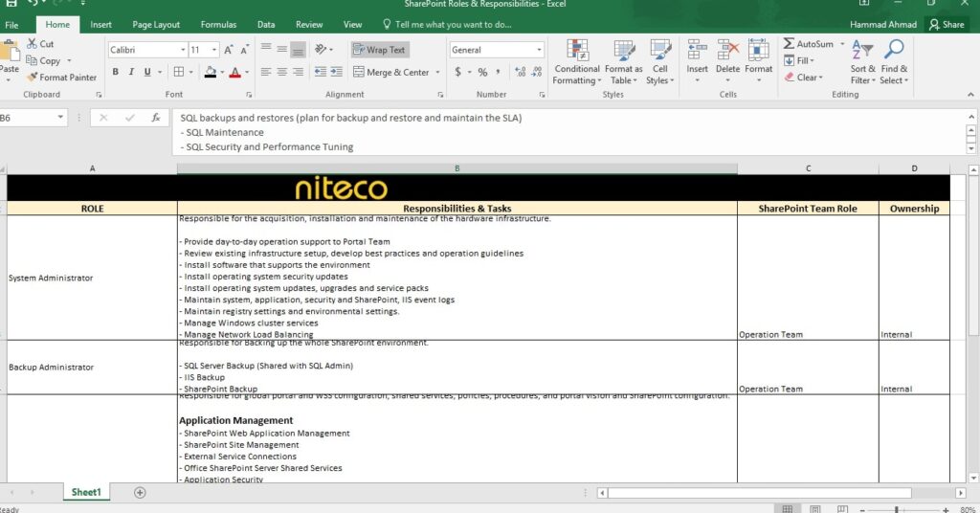Open the fill color dropdown arrow
Screen dimensions: 980x513
[222, 73]
